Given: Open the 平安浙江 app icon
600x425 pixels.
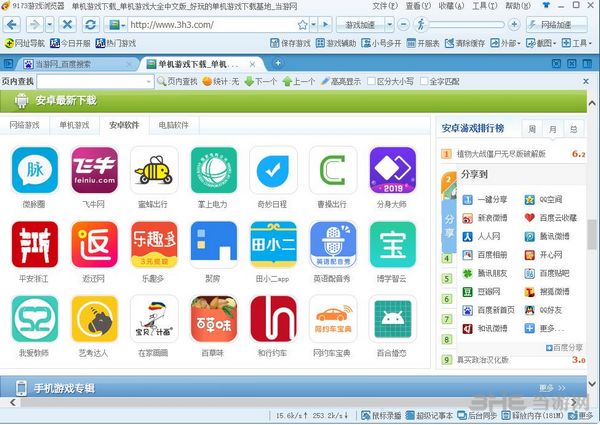Looking at the screenshot, I should pyautogui.click(x=35, y=244).
